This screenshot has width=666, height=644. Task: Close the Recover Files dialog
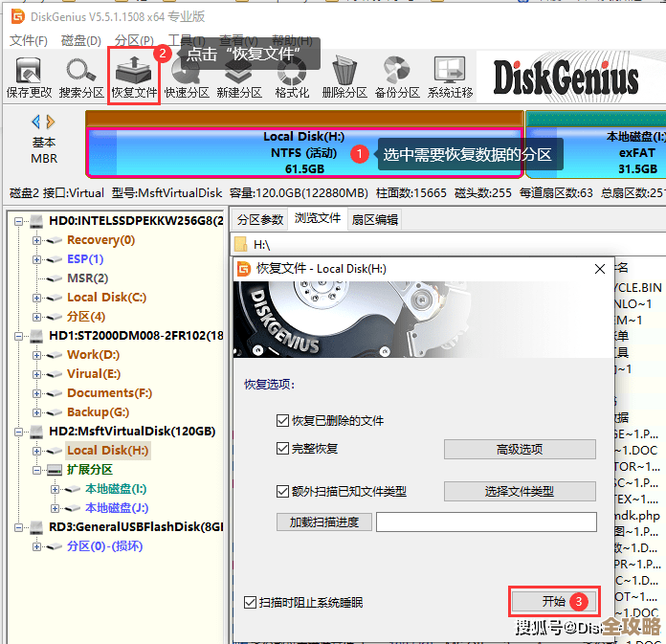tap(600, 269)
